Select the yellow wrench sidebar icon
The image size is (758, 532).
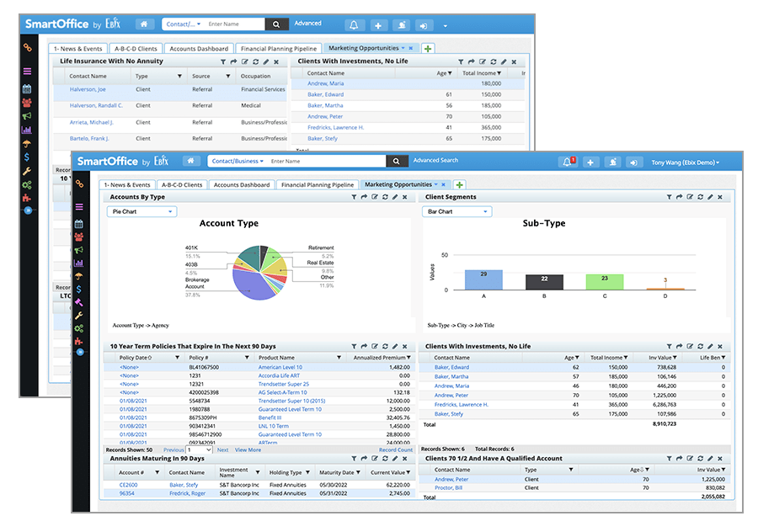pyautogui.click(x=79, y=316)
